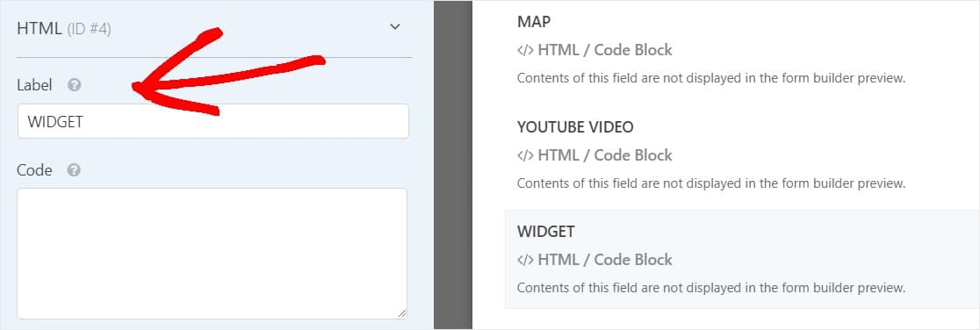The width and height of the screenshot is (980, 330).
Task: Click the dark gray panel divider
Action: pos(453,165)
